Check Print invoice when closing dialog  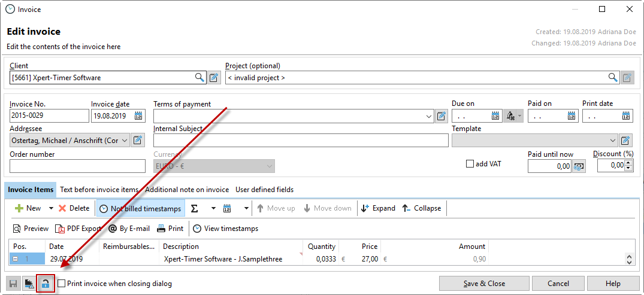click(x=62, y=284)
